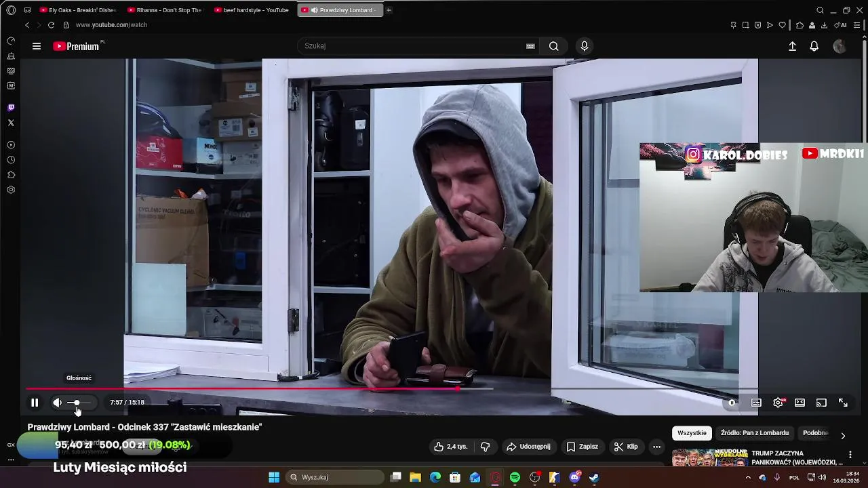
Task: Open options for the TRUMP ZACZYNA PANIKOWAĆ video
Action: coord(850,454)
